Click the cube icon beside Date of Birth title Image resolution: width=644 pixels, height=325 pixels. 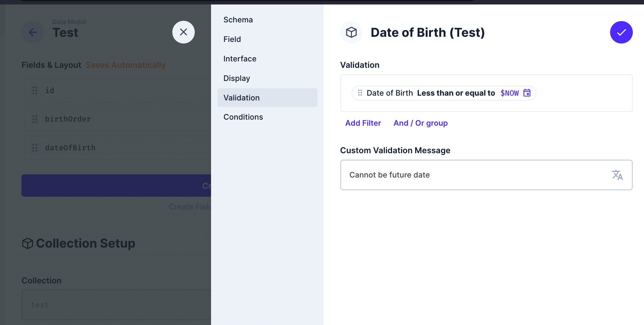click(351, 32)
